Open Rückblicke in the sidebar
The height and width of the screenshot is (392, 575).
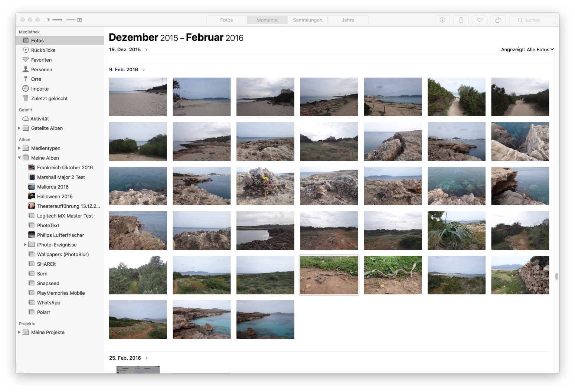tap(43, 50)
